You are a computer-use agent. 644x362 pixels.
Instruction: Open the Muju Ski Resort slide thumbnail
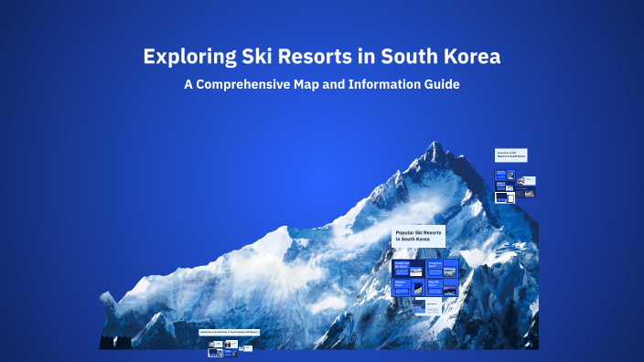tap(442, 287)
